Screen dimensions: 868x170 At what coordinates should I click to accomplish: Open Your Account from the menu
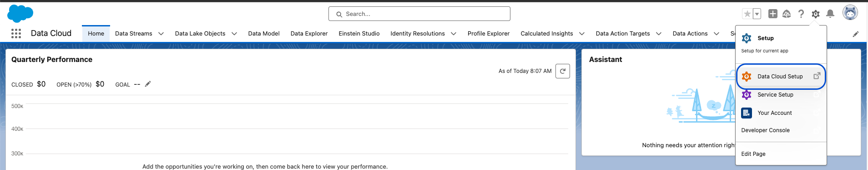(781, 113)
